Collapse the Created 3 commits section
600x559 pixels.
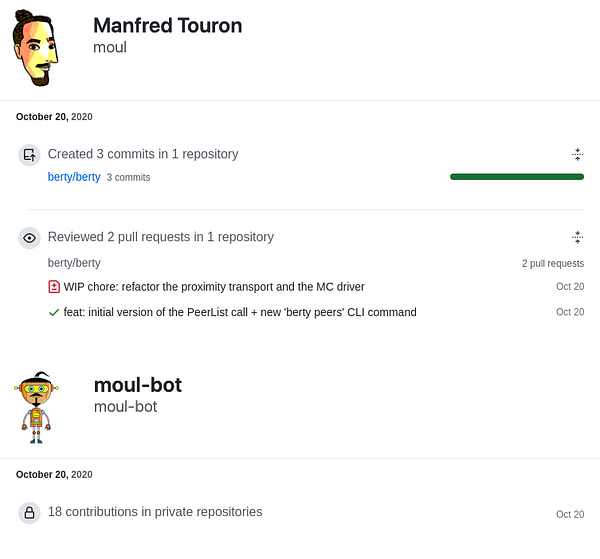577,155
